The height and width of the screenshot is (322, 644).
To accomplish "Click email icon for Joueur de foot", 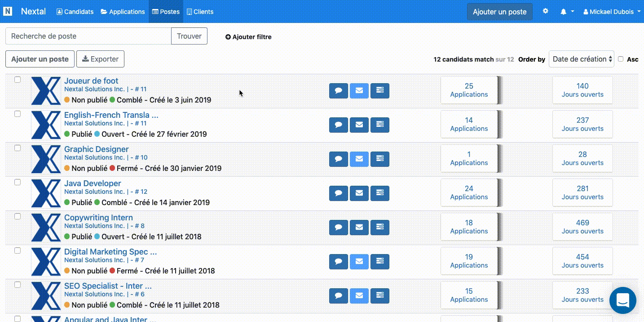I will (x=359, y=91).
